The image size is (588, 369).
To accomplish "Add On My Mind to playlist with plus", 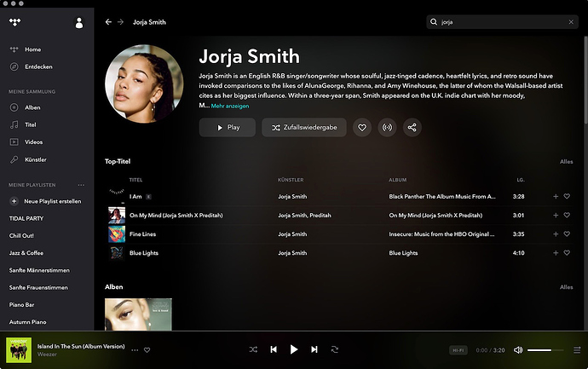I will 556,216.
